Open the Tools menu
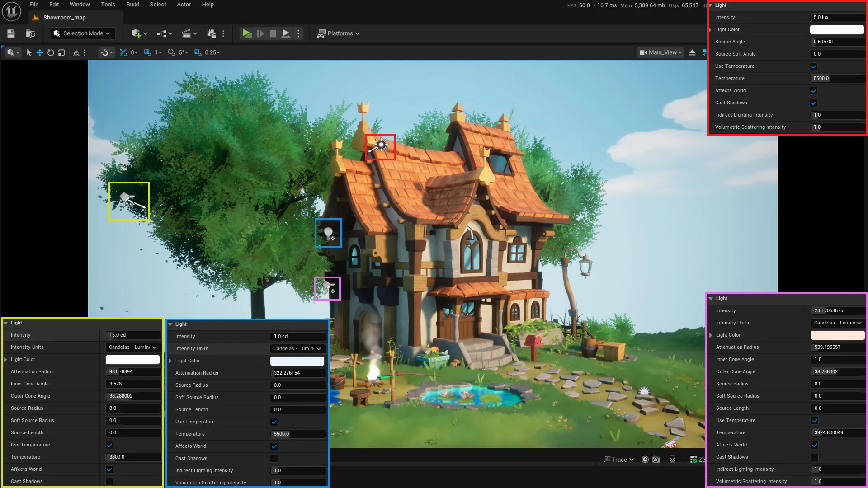 [x=108, y=5]
